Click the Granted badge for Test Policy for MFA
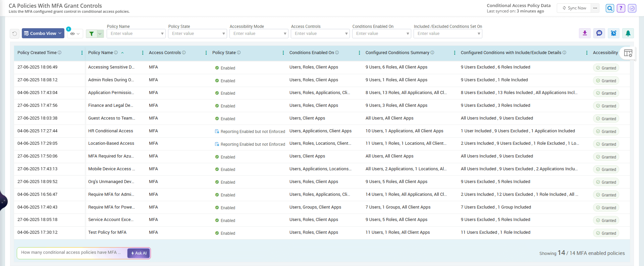 tap(606, 233)
